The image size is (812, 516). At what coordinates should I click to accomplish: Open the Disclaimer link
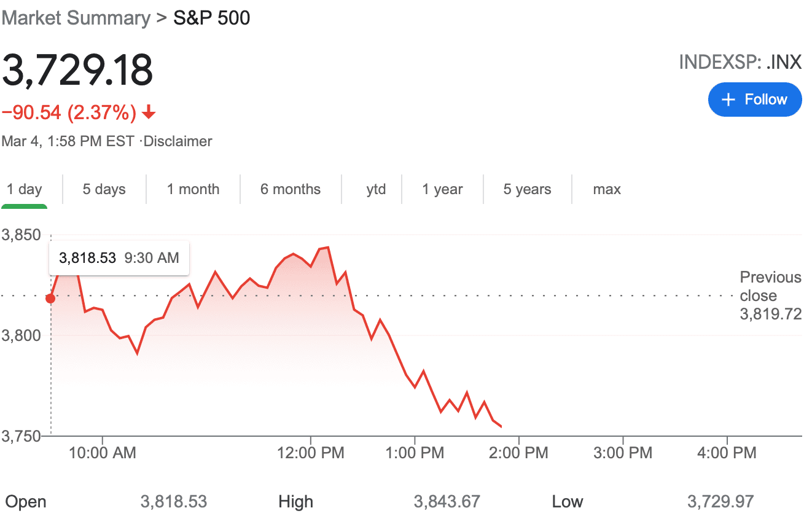[x=178, y=141]
